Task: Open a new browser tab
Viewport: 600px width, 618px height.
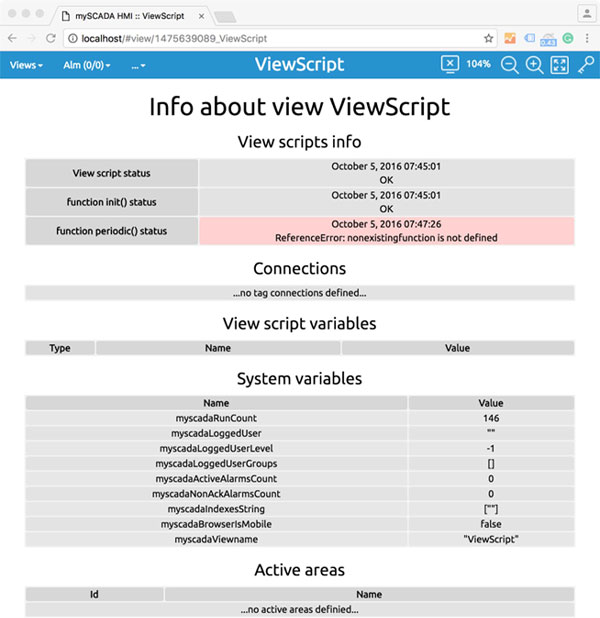Action: pyautogui.click(x=225, y=17)
